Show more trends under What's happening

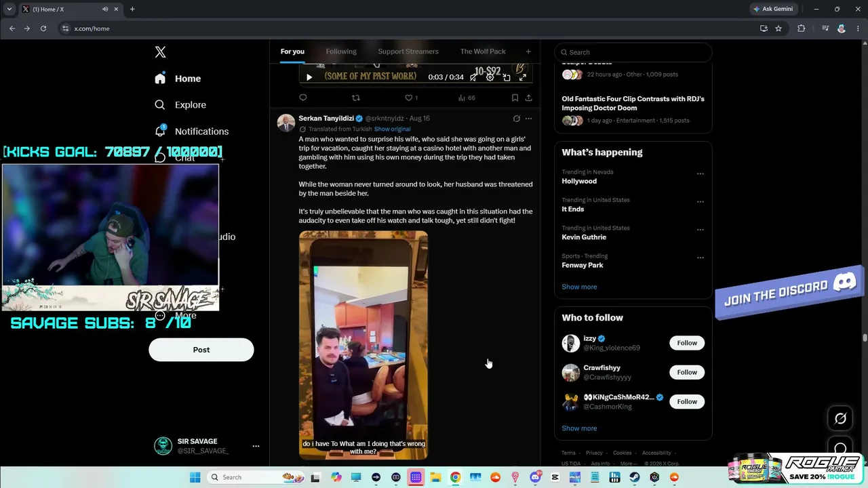click(x=579, y=287)
